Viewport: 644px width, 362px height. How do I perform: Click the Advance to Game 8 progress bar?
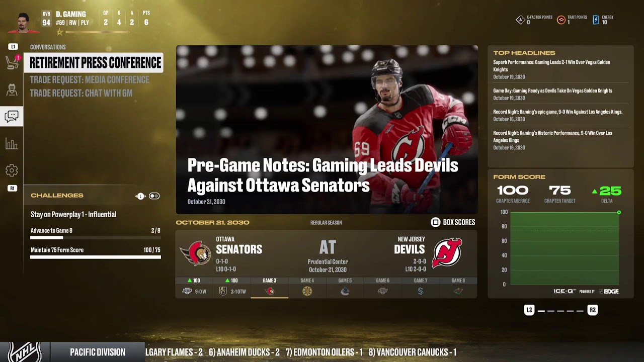[x=96, y=238]
